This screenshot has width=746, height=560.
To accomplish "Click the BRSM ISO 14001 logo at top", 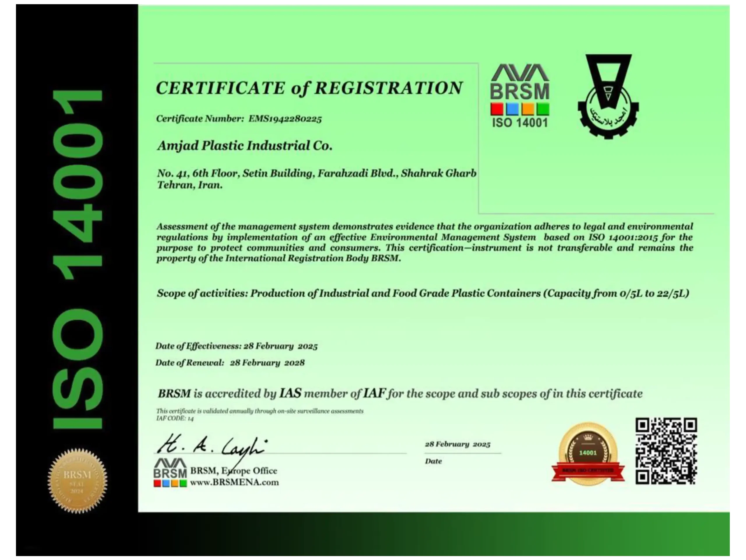I will (520, 96).
